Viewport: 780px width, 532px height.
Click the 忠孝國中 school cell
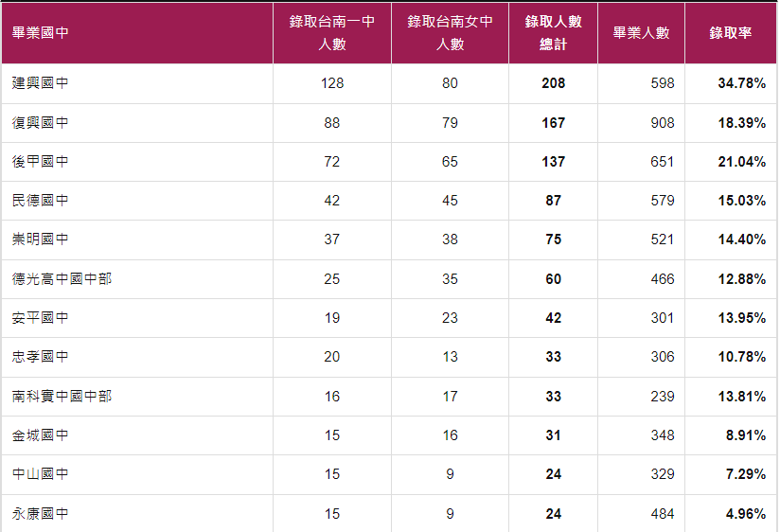point(41,357)
